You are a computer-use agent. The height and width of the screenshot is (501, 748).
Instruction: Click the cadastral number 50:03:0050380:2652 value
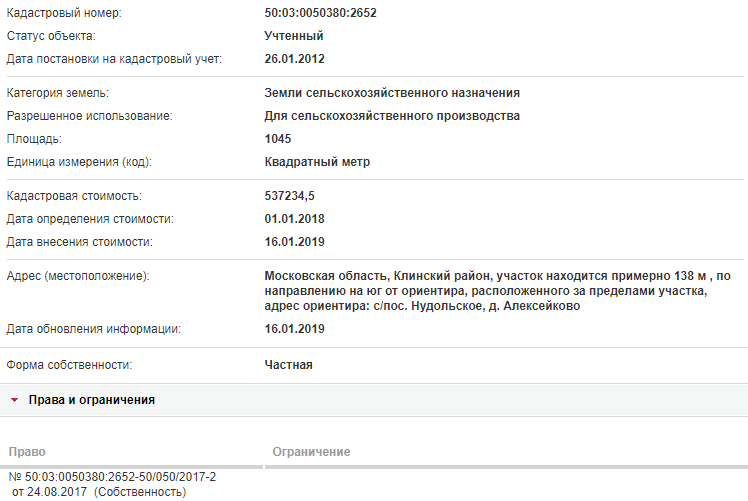pos(321,13)
